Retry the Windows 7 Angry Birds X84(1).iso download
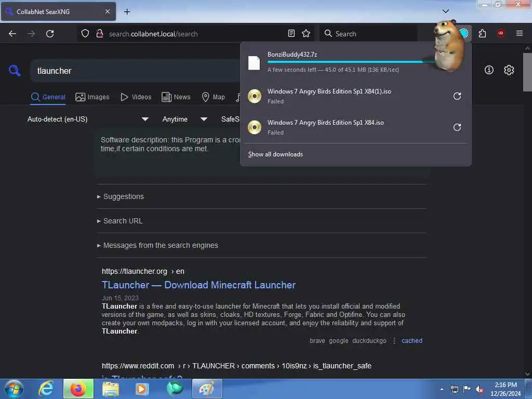 point(457,96)
